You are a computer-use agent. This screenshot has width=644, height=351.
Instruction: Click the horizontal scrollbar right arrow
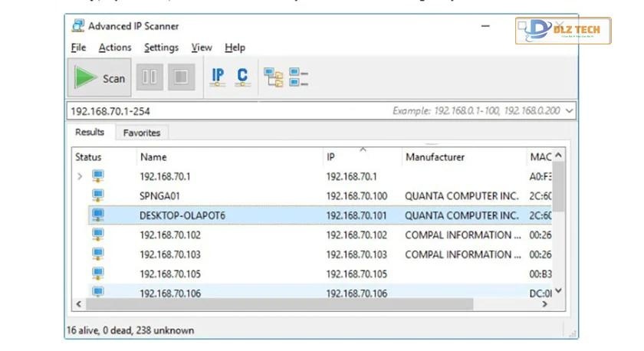coord(545,304)
